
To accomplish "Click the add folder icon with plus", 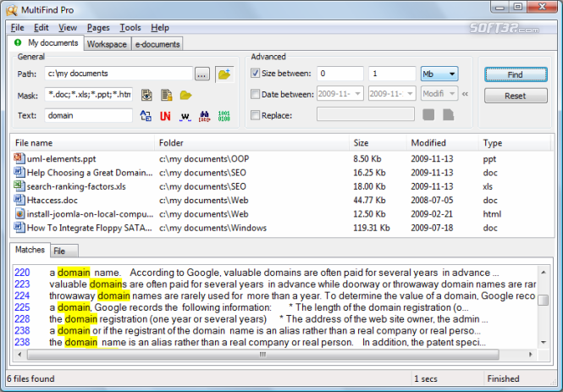I will 224,75.
